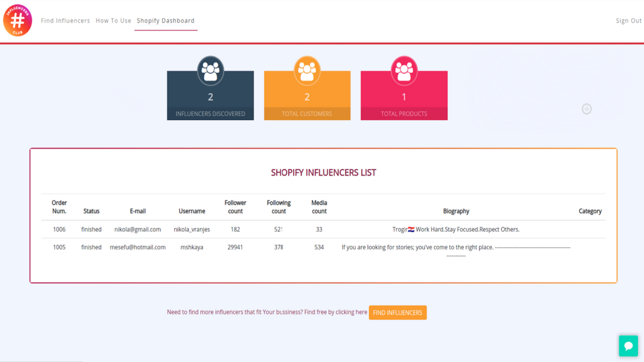Click media count 534

(319, 247)
